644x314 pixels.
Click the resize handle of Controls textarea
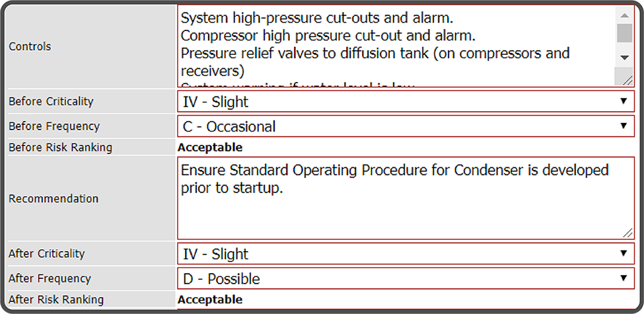pos(624,79)
